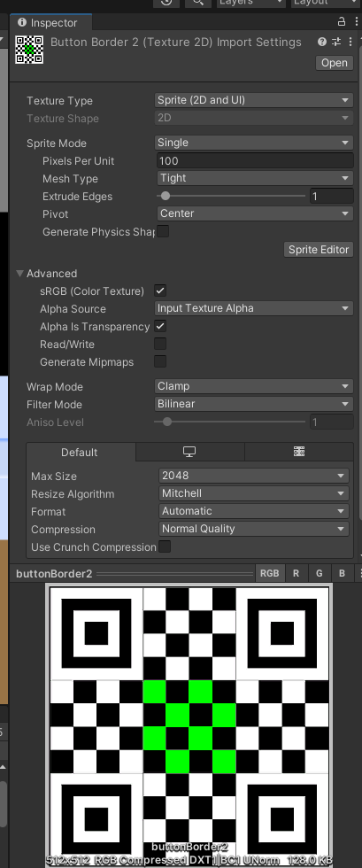Enable the Read/Write checkbox
This screenshot has height=868, width=362.
pyautogui.click(x=160, y=344)
